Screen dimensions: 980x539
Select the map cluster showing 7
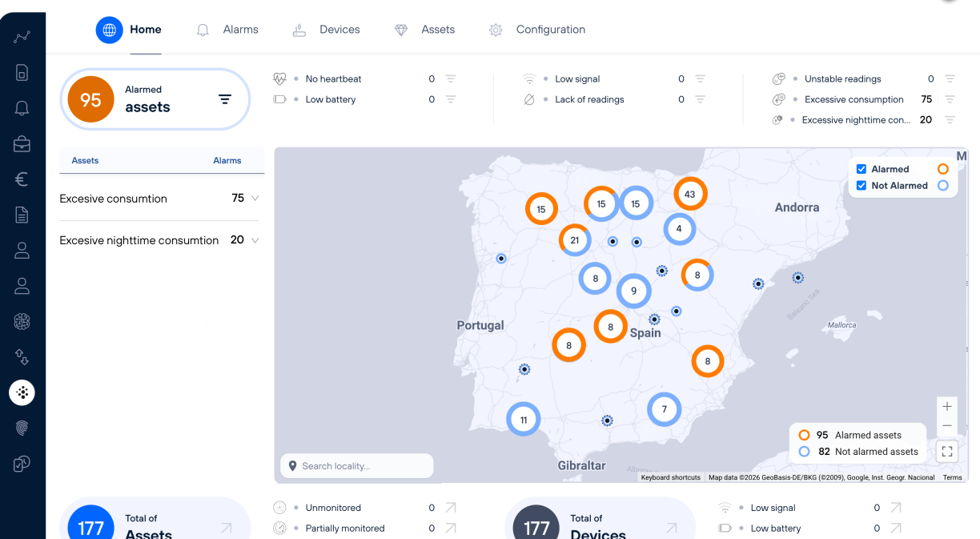coord(664,409)
